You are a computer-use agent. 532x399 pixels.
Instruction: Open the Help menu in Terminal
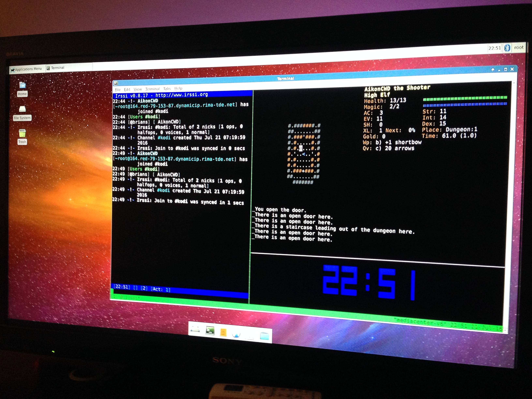(178, 88)
